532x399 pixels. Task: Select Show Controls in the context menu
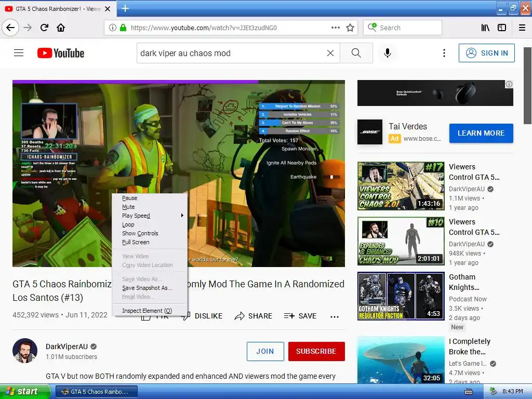[150, 233]
